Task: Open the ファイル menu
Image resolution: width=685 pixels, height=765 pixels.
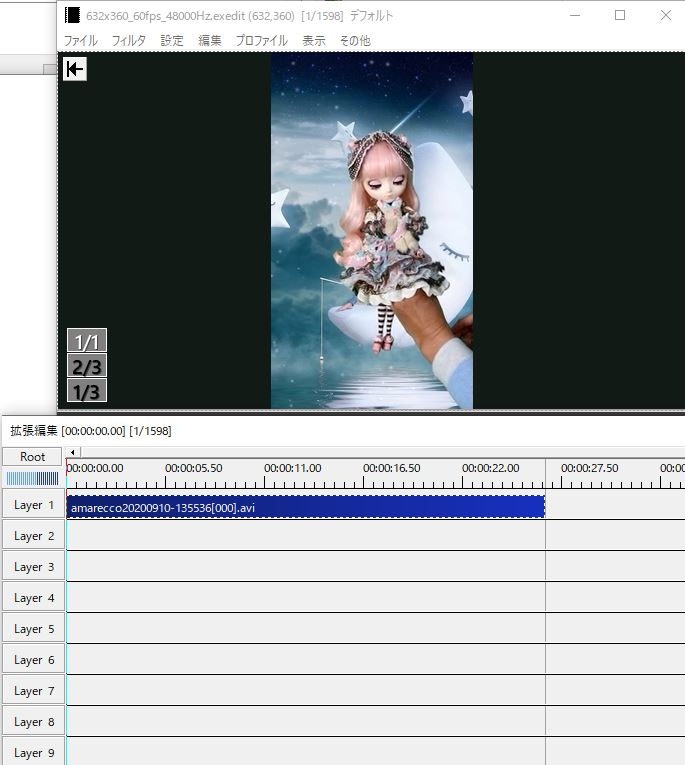Action: tap(81, 40)
